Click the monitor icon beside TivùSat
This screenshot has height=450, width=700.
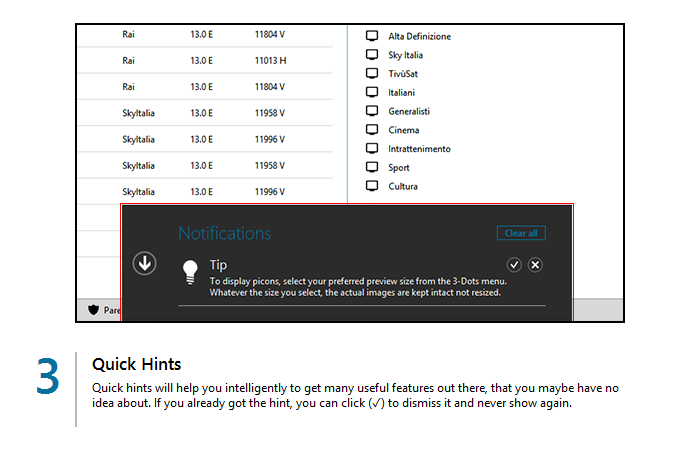click(x=371, y=74)
